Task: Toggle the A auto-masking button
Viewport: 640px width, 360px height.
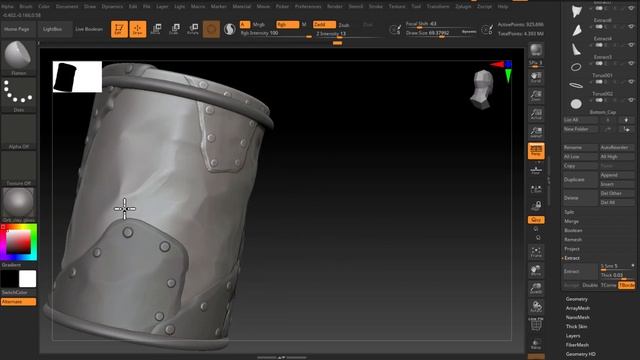Action: (244, 24)
